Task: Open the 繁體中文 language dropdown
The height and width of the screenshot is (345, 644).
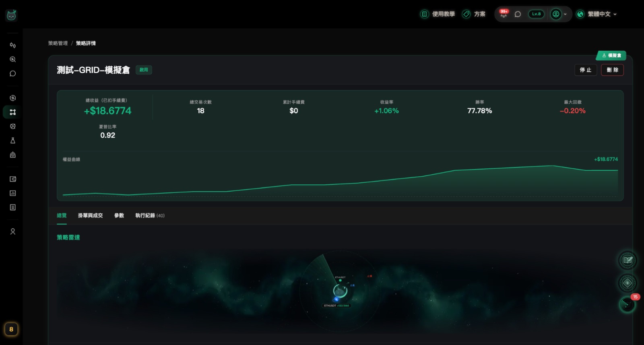Action: (597, 14)
